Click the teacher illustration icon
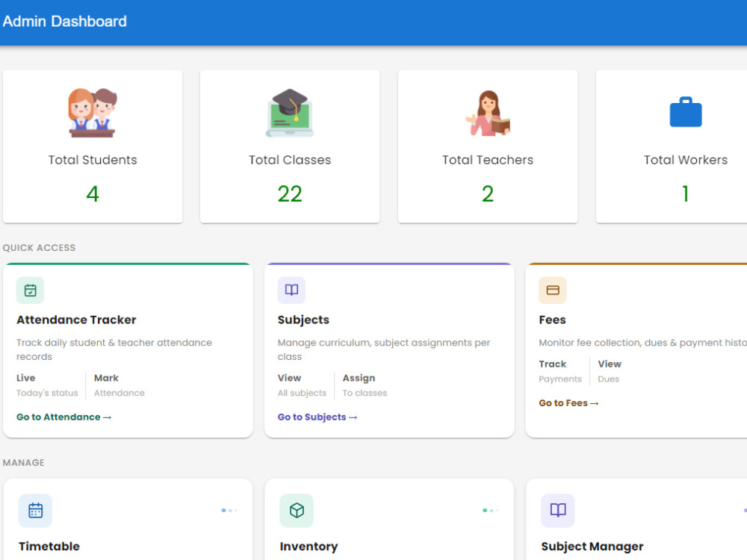The image size is (747, 560). [x=488, y=113]
